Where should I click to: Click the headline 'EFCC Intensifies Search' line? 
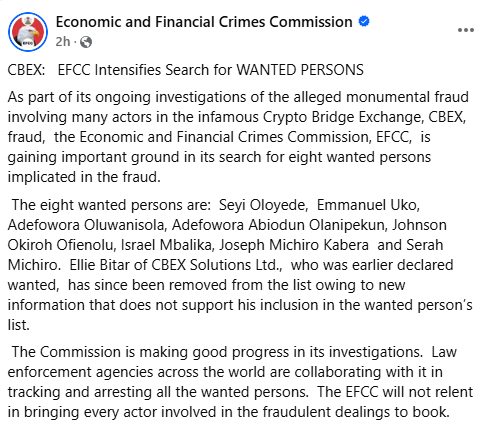pyautogui.click(x=186, y=70)
